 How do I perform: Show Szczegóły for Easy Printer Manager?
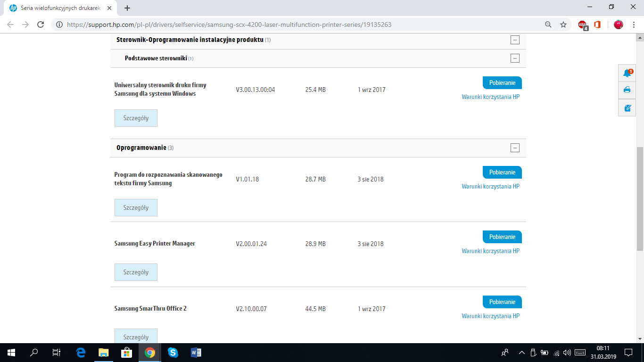136,272
